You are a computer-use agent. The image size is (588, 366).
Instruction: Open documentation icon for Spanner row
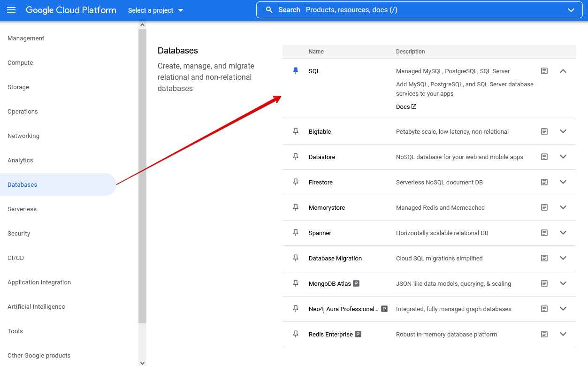[544, 233]
